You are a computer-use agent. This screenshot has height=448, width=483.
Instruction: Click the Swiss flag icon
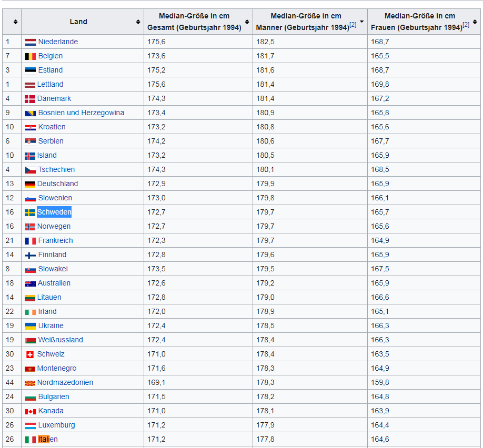coord(30,355)
